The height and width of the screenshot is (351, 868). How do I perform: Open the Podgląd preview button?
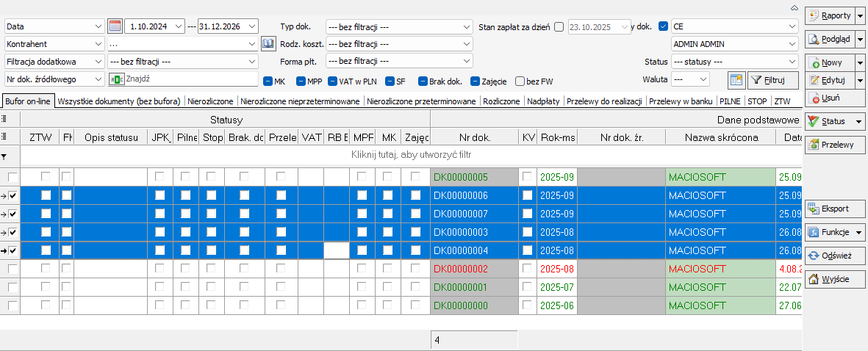(829, 40)
